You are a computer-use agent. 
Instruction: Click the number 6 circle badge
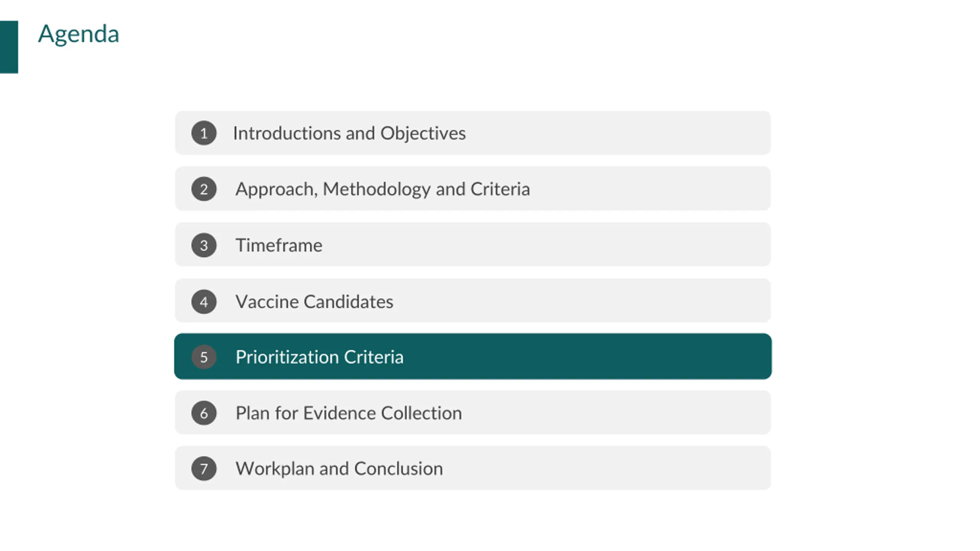tap(204, 413)
